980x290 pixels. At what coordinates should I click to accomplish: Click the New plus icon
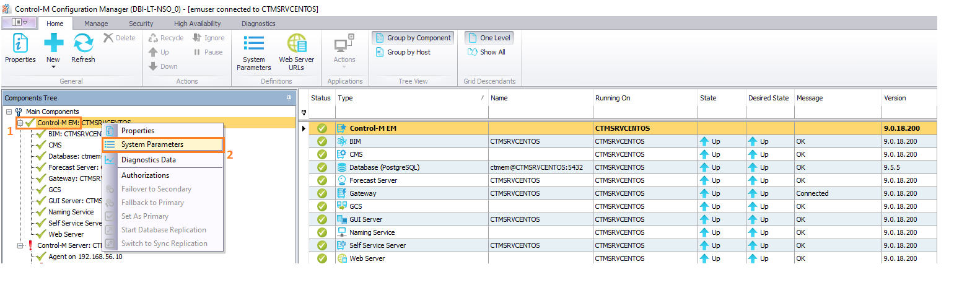53,43
